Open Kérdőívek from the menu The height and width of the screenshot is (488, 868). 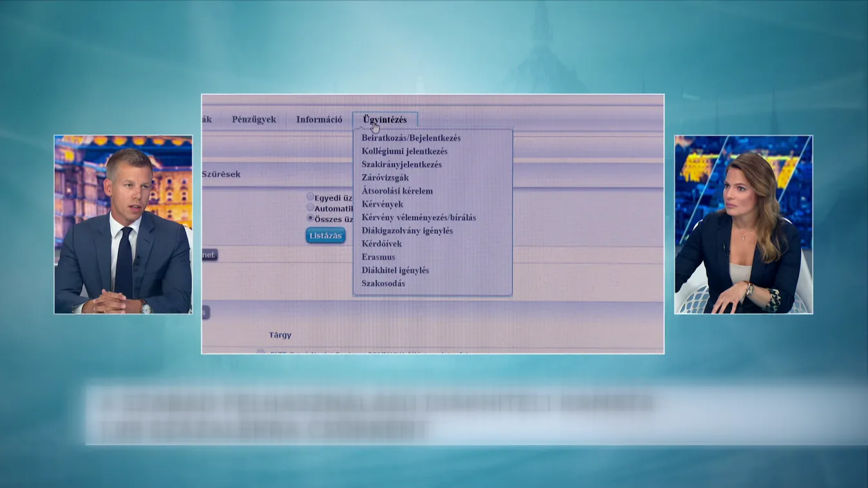click(x=381, y=244)
